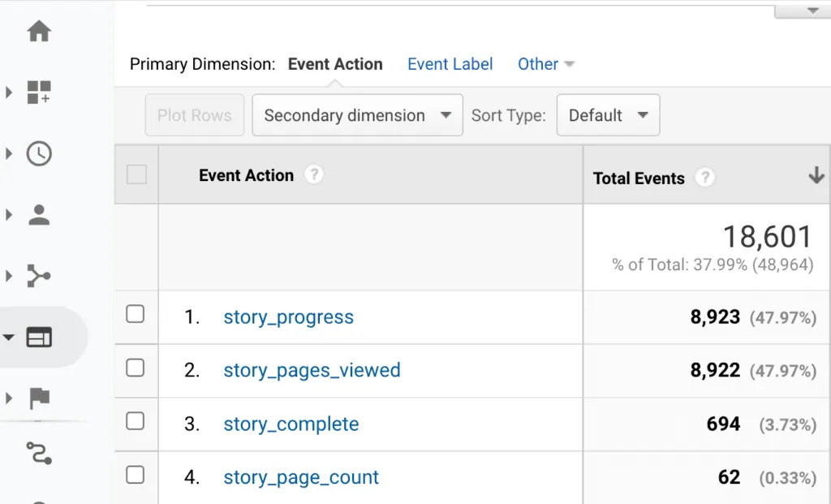The height and width of the screenshot is (504, 831).
Task: Click the Total Events help icon
Action: click(x=705, y=178)
